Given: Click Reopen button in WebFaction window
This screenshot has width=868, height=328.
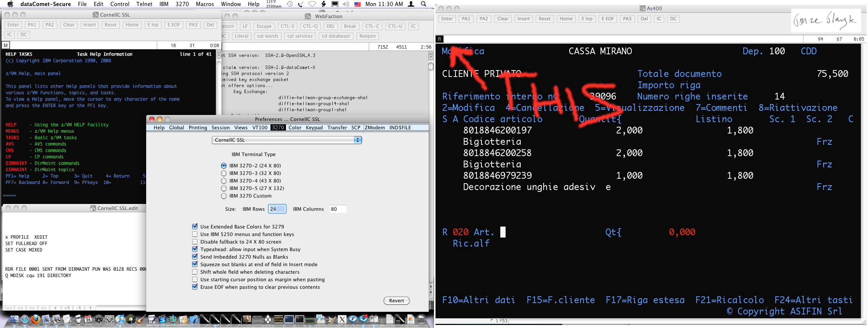Looking at the screenshot, I should [367, 36].
